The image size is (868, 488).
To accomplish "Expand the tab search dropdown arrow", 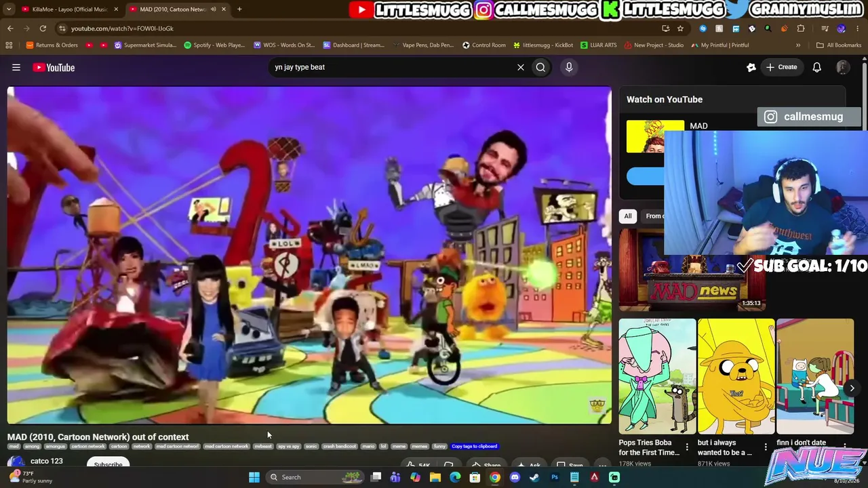I will pos(7,9).
